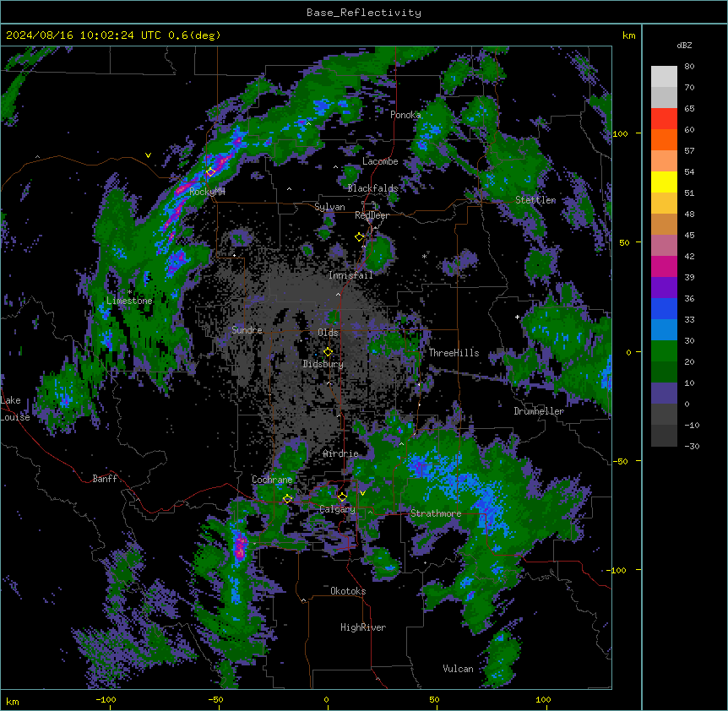Click the -100 tick label on bottom axis
This screenshot has height=711, width=728.
pos(106,699)
